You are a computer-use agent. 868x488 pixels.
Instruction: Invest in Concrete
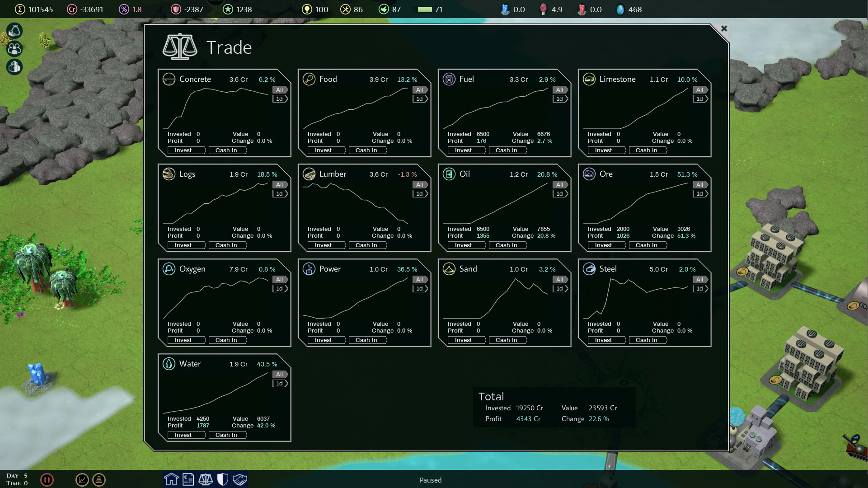(187, 150)
